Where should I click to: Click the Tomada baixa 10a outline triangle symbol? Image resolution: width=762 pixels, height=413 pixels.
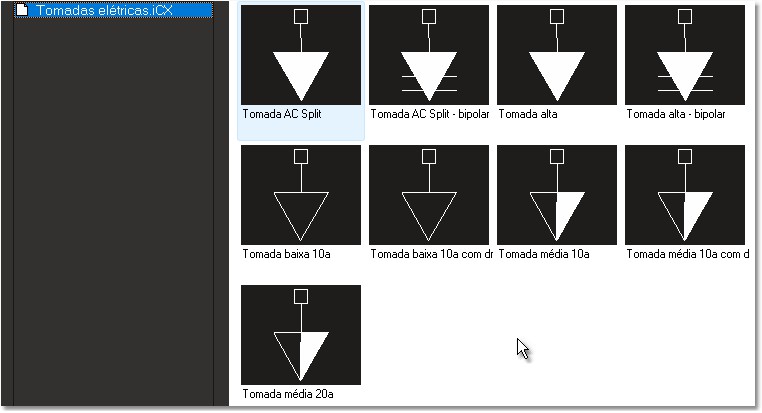pyautogui.click(x=301, y=195)
